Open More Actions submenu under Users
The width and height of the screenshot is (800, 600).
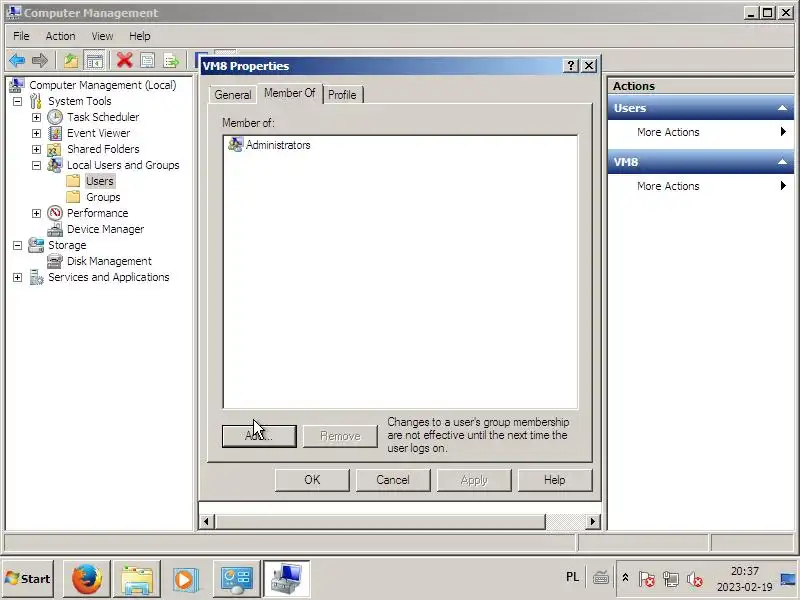701,132
